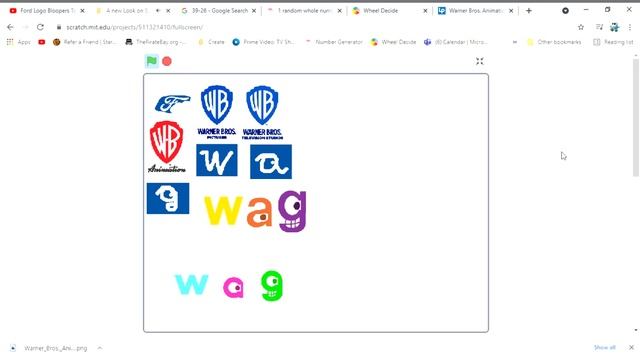Reload the Scratch page
The image size is (640, 360).
(40, 27)
